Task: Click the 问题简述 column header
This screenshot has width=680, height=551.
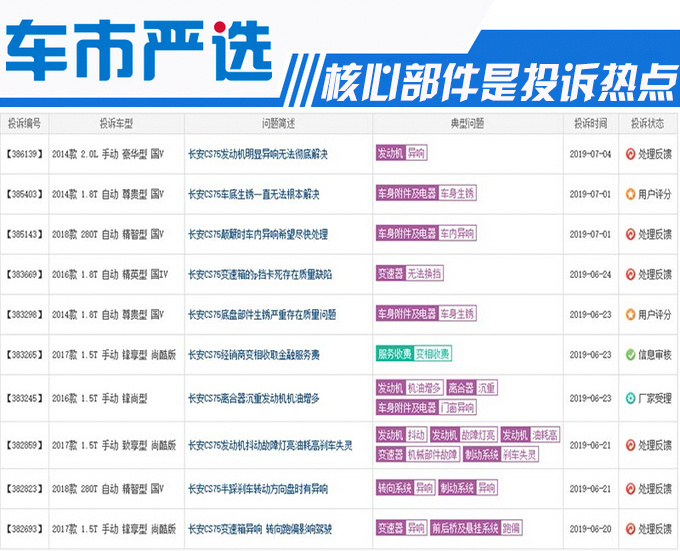Action: (x=278, y=124)
